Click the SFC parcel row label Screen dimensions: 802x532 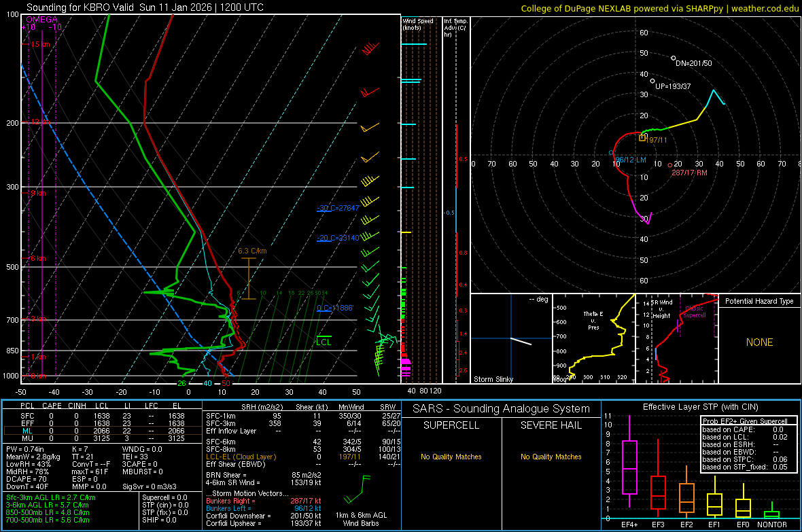[x=27, y=416]
